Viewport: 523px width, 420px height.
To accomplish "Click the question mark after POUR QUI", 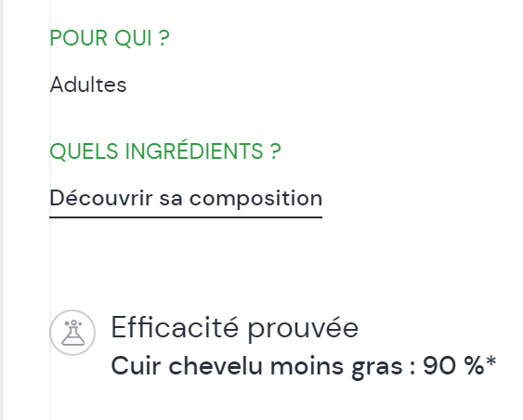I will point(163,38).
